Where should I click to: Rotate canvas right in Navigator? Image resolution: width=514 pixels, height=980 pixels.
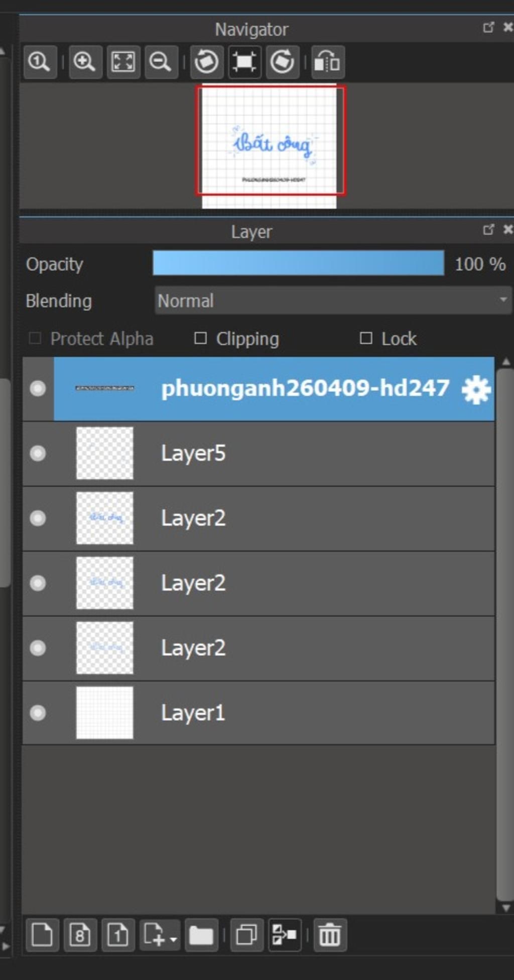283,62
